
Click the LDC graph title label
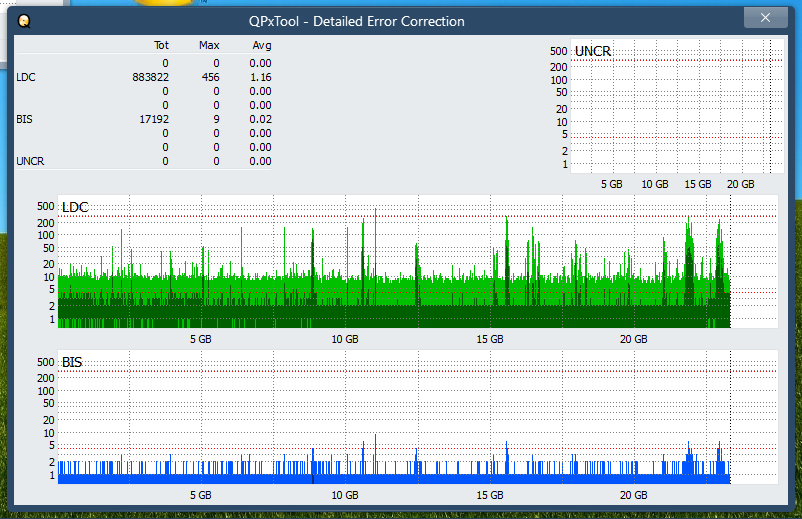(75, 207)
